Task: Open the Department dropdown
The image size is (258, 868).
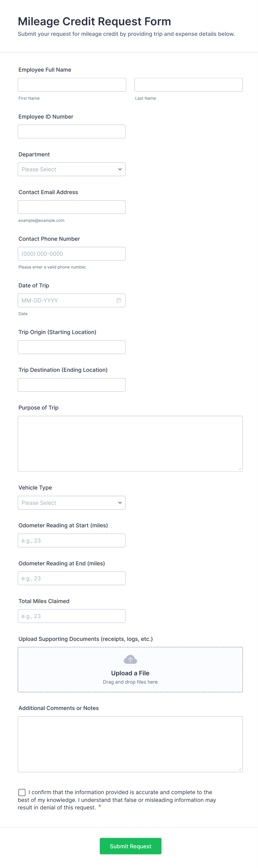Action: [71, 169]
